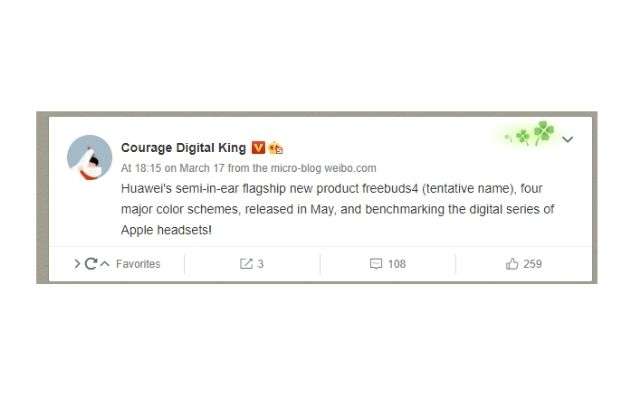Click the circular refresh arrow icon
This screenshot has width=640, height=400.
click(91, 264)
